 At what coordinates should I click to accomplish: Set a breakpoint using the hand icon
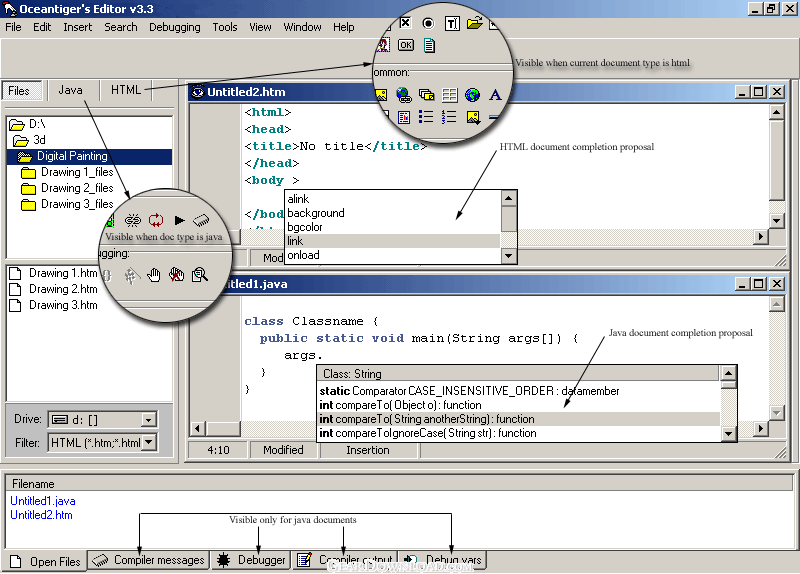tap(154, 276)
